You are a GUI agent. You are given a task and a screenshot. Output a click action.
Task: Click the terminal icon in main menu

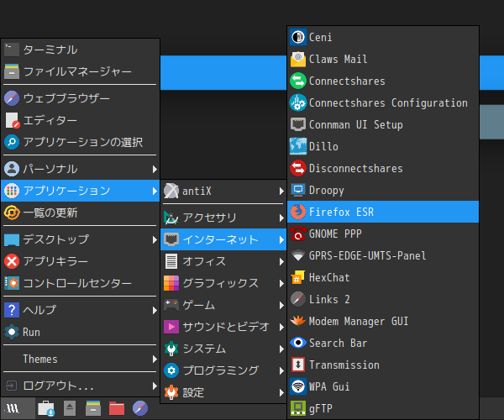click(12, 50)
